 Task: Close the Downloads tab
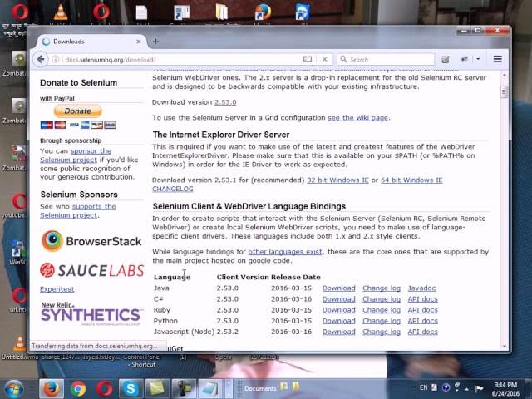click(139, 42)
